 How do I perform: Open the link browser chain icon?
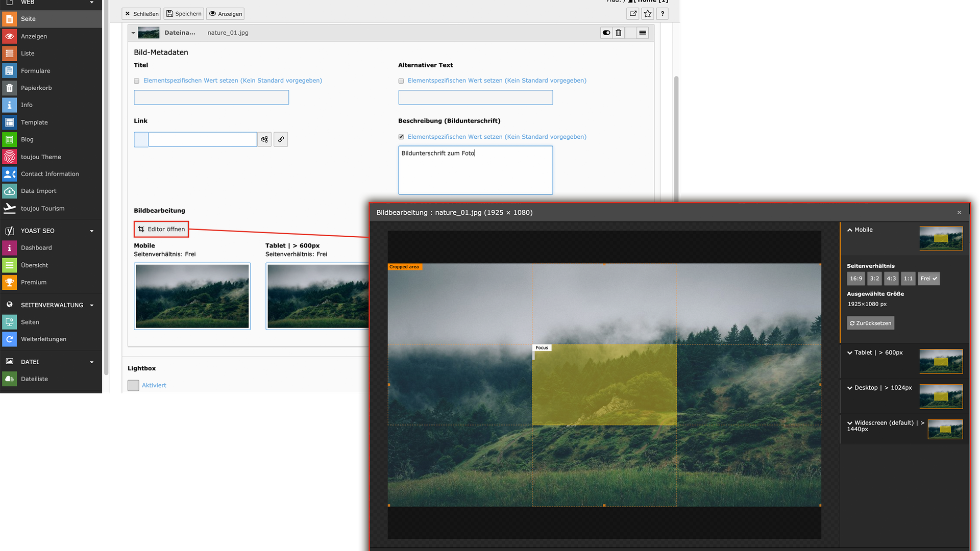(x=281, y=139)
